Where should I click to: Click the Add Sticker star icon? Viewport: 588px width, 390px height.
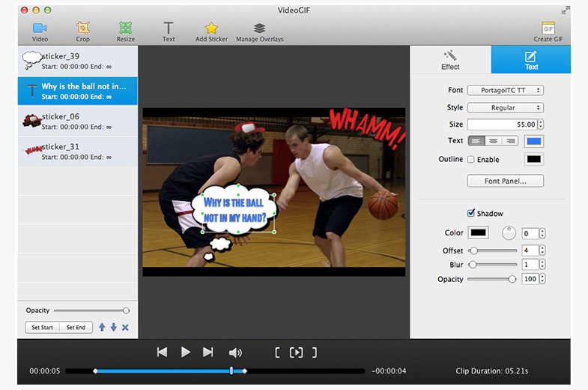(211, 29)
